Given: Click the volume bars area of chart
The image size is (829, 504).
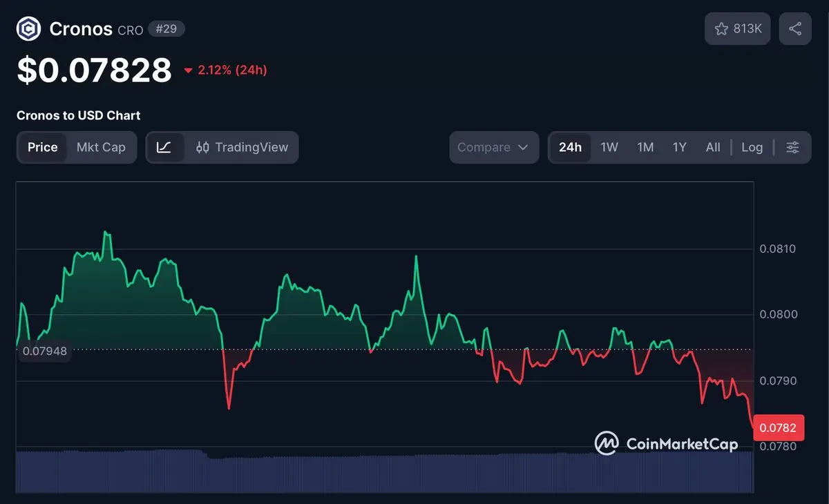Looking at the screenshot, I should 384,471.
